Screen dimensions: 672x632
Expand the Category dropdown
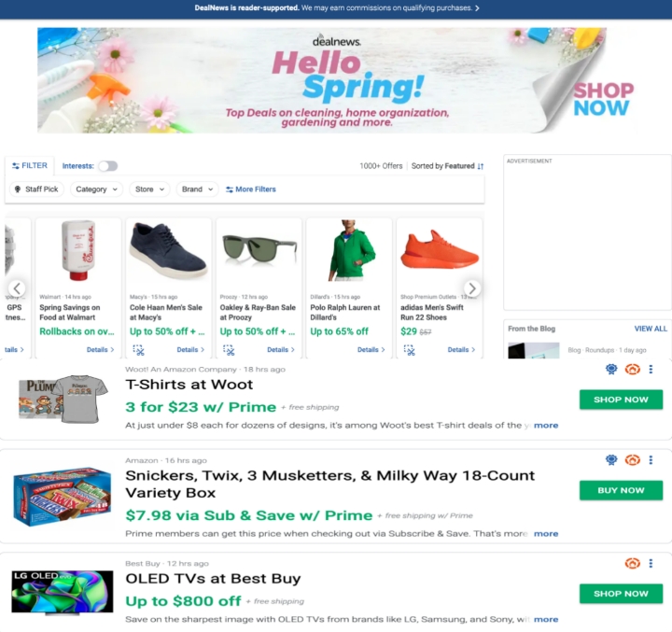point(96,190)
